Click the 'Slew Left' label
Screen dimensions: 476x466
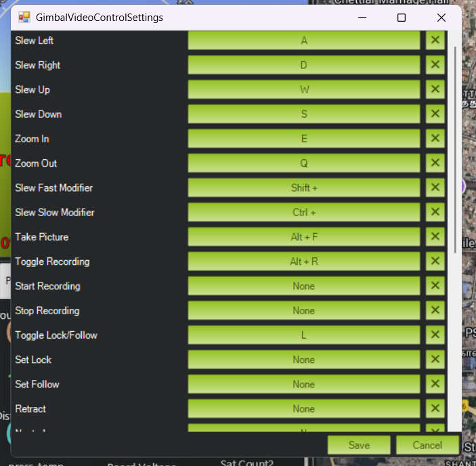pyautogui.click(x=35, y=41)
